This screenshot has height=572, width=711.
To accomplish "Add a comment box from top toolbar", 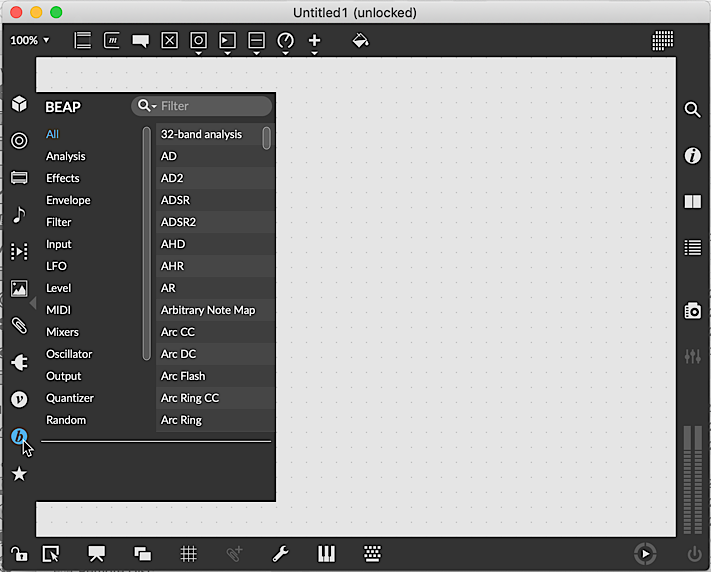I will pos(140,41).
